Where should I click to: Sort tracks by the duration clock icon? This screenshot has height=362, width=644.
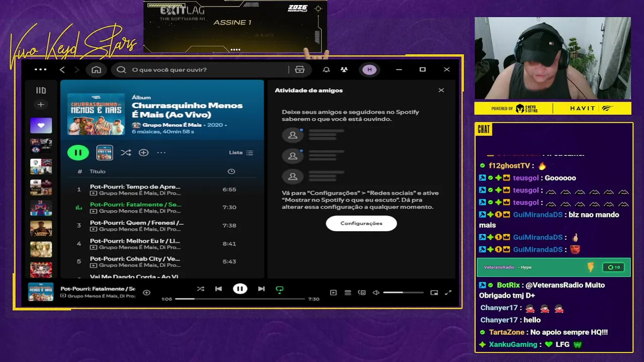[231, 171]
